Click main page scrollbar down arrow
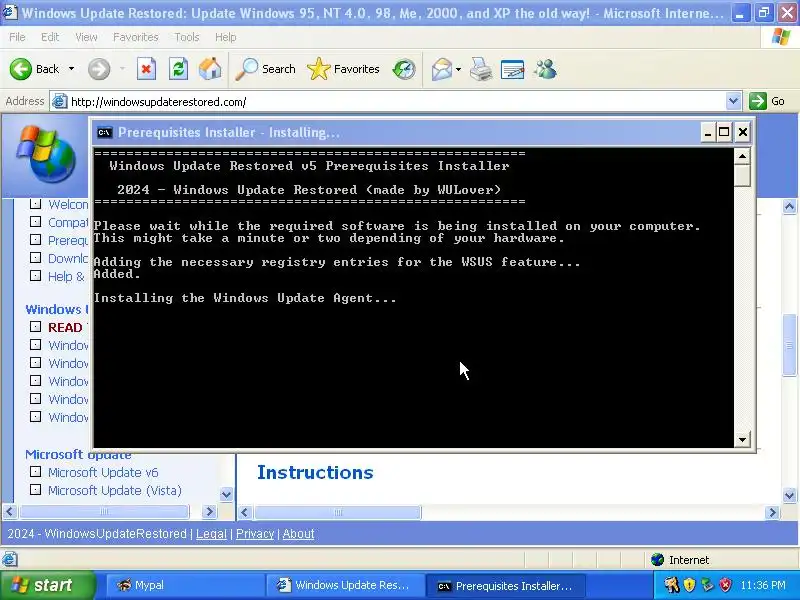 pyautogui.click(x=789, y=495)
